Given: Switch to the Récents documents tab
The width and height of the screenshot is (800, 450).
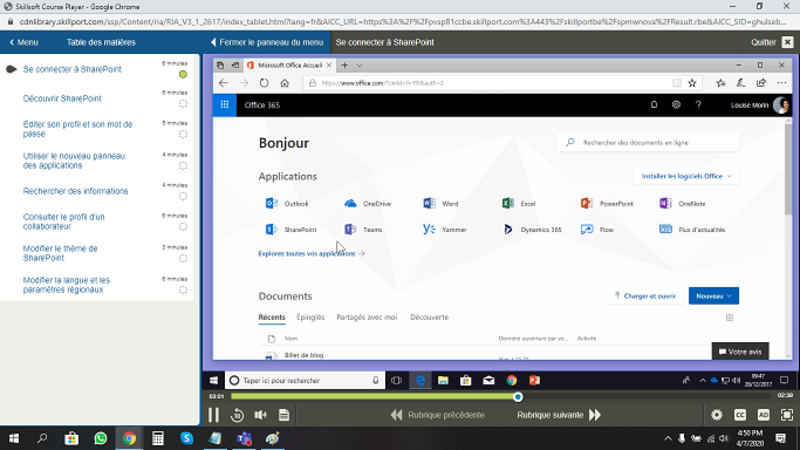Looking at the screenshot, I should 271,317.
